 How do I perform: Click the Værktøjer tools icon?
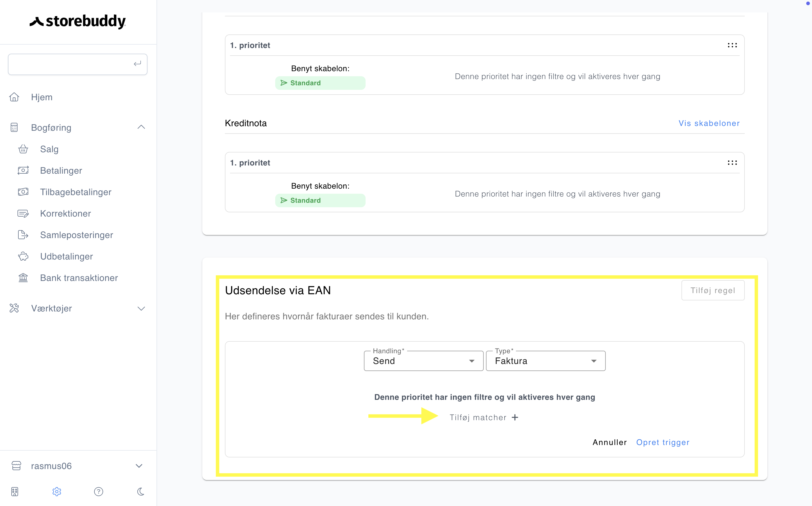[14, 308]
